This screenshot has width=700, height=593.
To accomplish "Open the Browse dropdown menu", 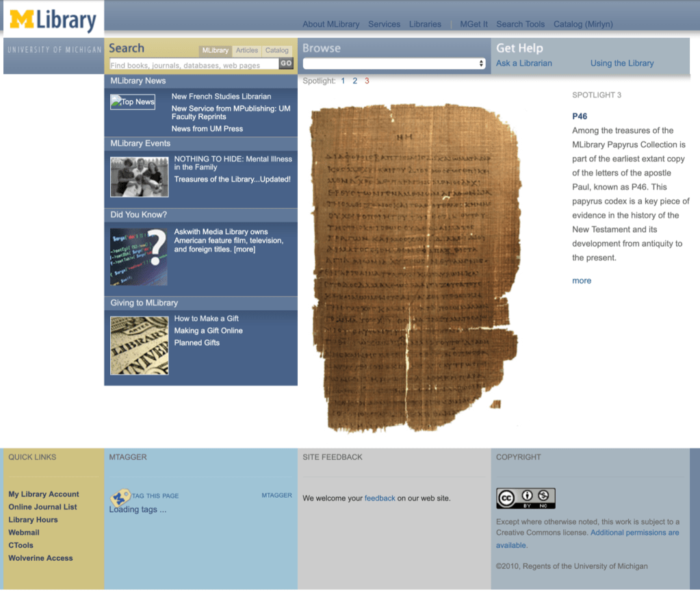I will [x=393, y=64].
